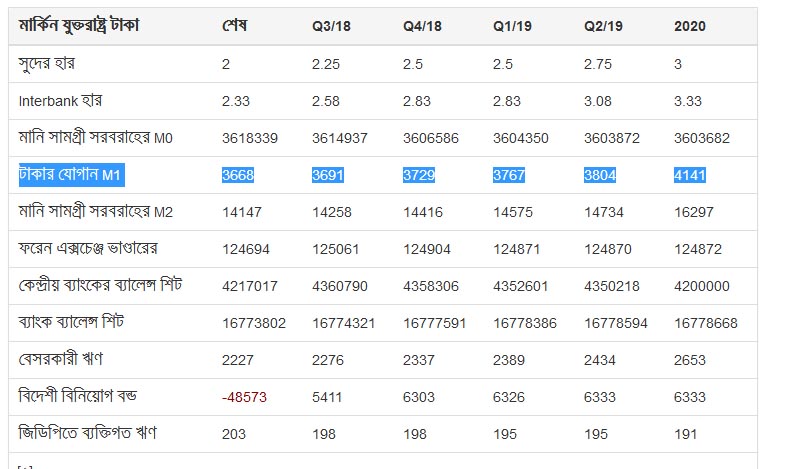The image size is (785, 469).
Task: Click কেন্দ্রীয় ব্যাংকের ব্যালেন্স শিট link
Action: (100, 286)
